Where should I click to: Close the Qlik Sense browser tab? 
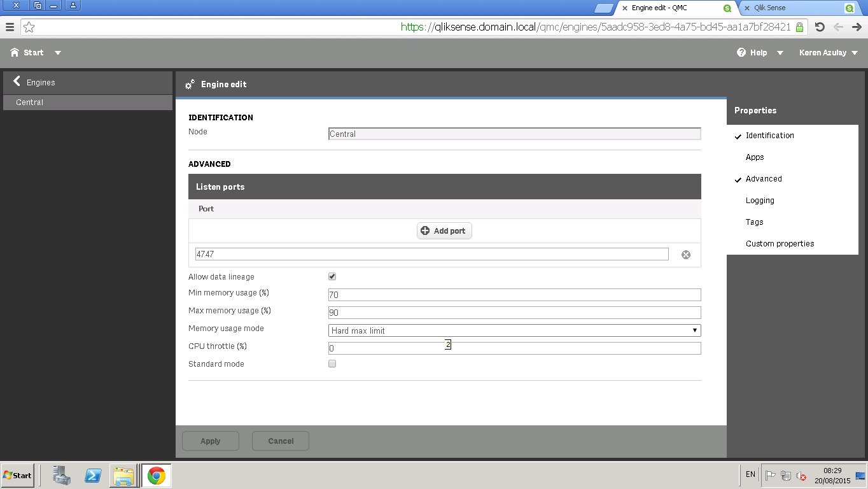747,8
